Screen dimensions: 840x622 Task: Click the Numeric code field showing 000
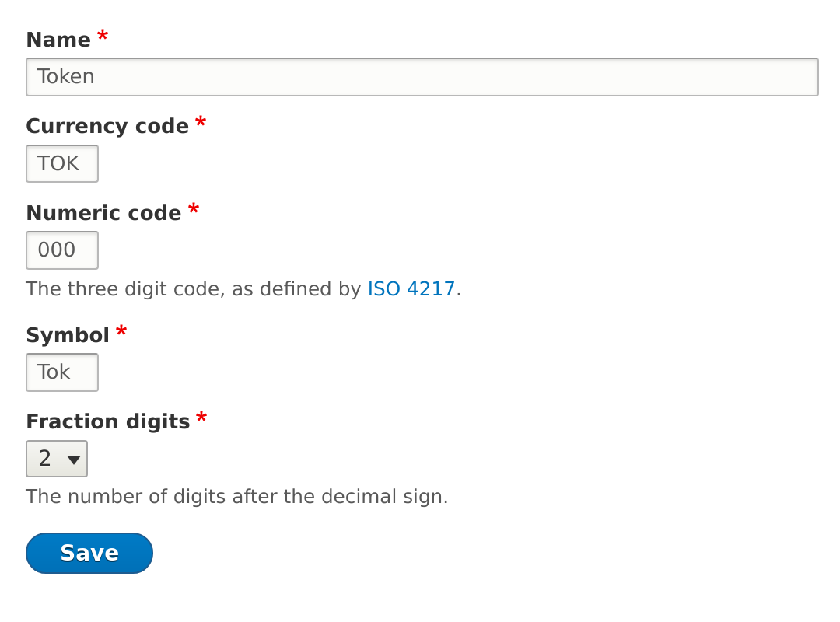point(62,250)
